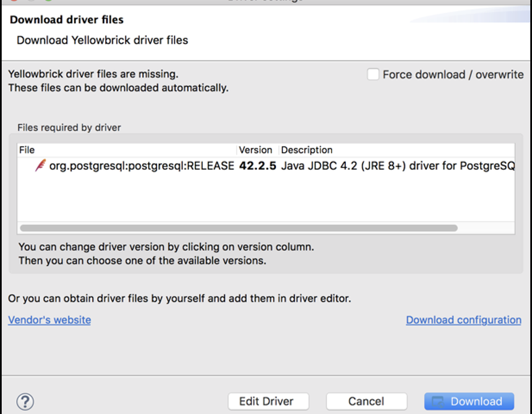Open the Edit Driver dialog
Viewport: 532px width, 414px height.
[268, 400]
